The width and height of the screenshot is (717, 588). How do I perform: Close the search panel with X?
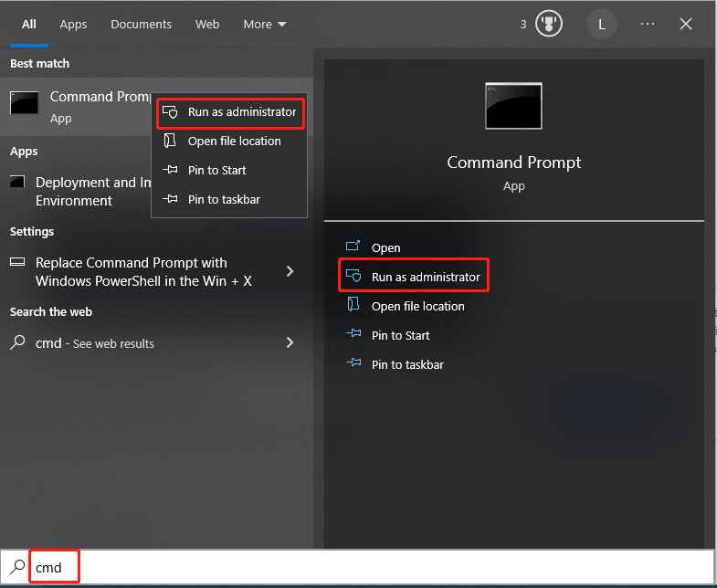[x=685, y=24]
